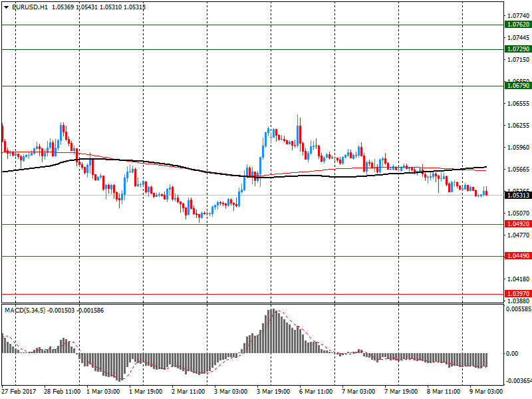The width and height of the screenshot is (532, 399).
Task: Click the 1.06255 price scale value
Action: [518, 126]
